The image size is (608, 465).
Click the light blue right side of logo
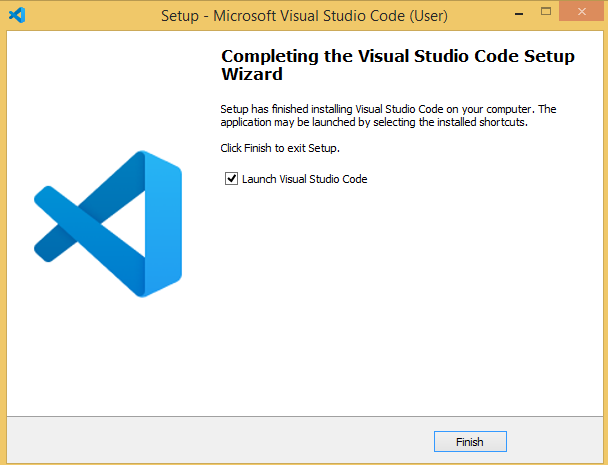[163, 223]
